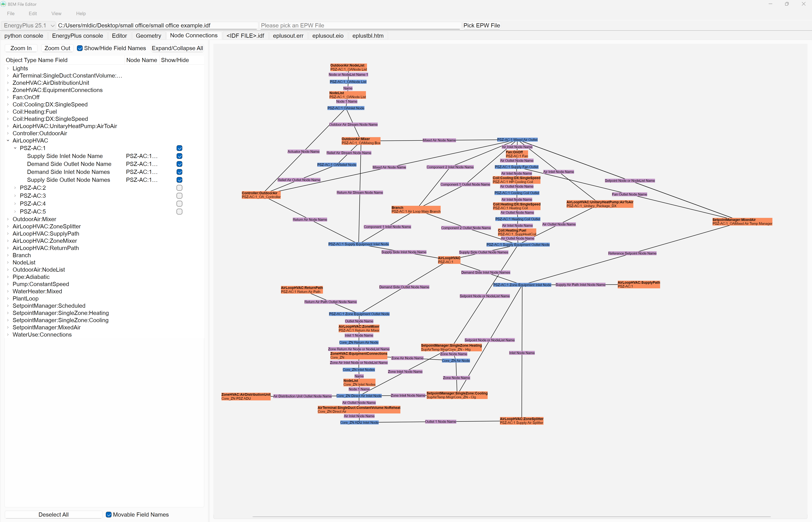The height and width of the screenshot is (522, 812).
Task: Select the AirLoopHVAC PSZ-AC:1 graph node
Action: (x=449, y=260)
